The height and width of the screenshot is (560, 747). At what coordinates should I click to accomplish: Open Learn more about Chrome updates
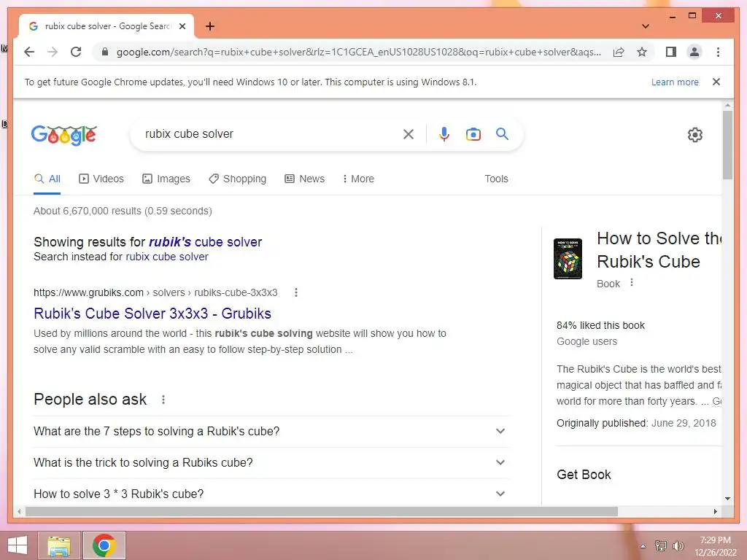[x=675, y=82]
